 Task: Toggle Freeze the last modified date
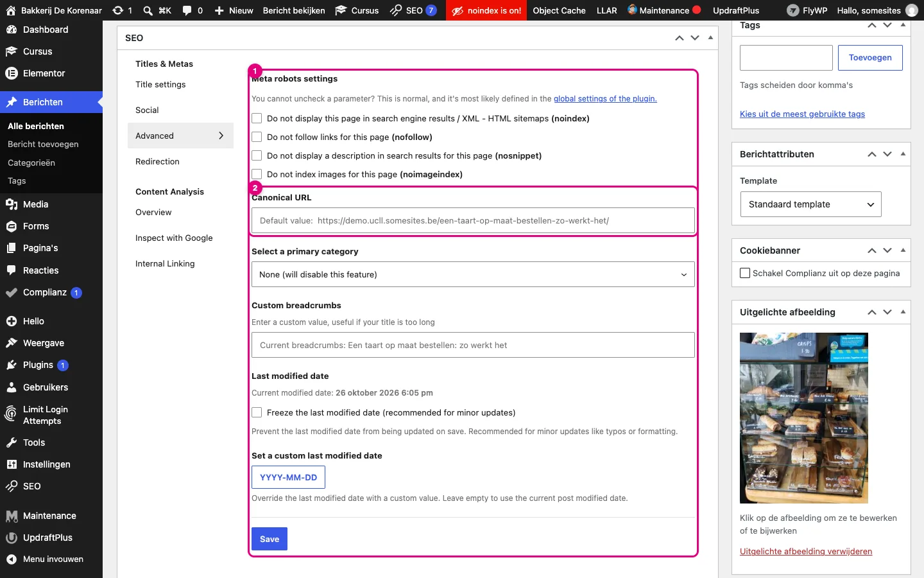(257, 412)
